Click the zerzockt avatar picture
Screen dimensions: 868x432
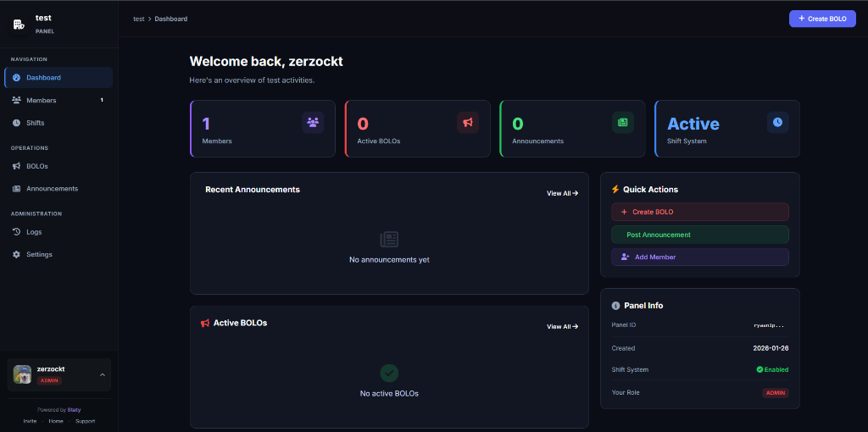(x=23, y=374)
